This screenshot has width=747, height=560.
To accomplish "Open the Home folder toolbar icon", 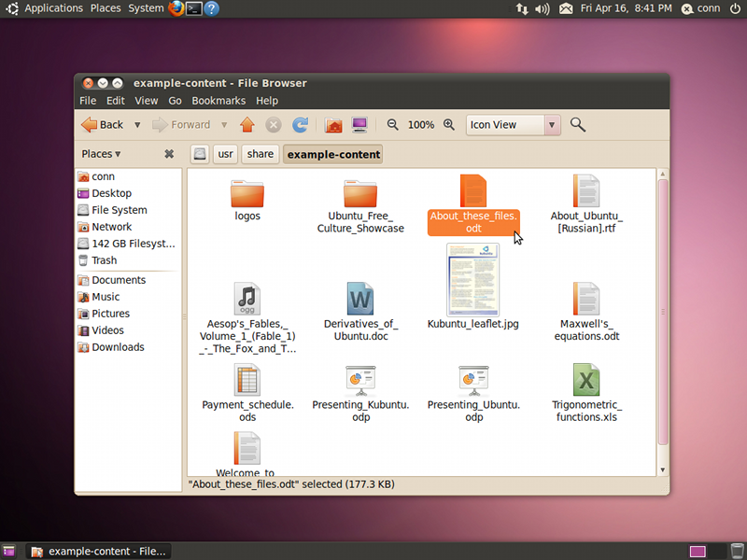I will (x=333, y=125).
